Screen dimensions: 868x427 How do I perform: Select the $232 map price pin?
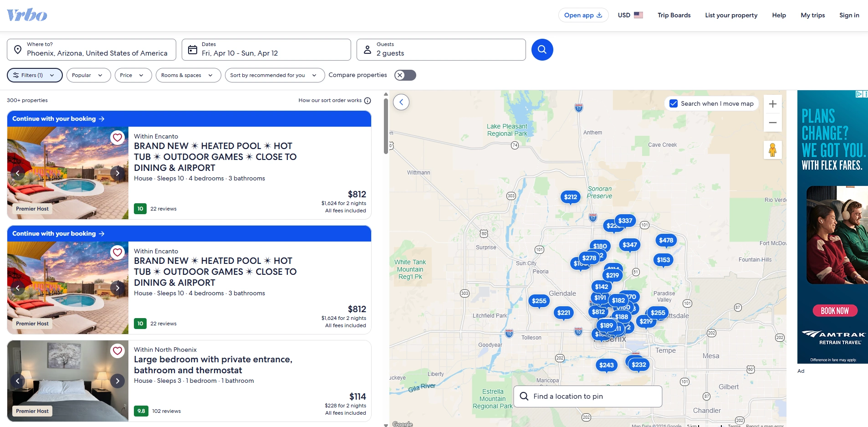(x=639, y=365)
